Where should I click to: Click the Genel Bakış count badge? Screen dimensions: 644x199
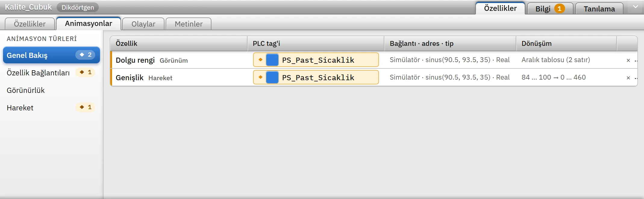[86, 55]
